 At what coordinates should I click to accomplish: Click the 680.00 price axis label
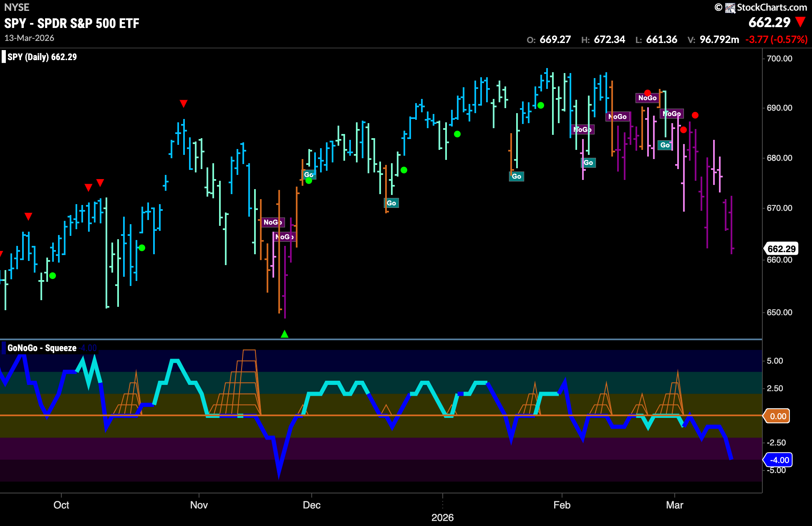779,158
